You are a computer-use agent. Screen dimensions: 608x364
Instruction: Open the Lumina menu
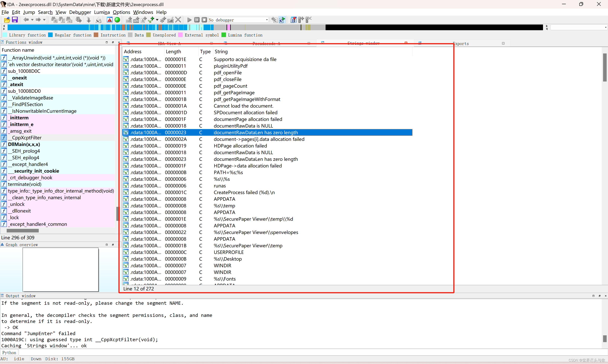click(x=102, y=12)
